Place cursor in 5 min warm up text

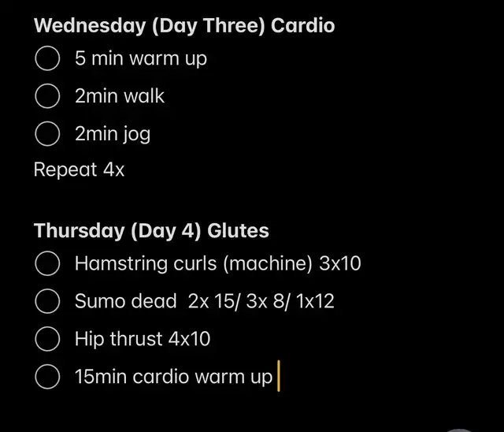click(141, 58)
